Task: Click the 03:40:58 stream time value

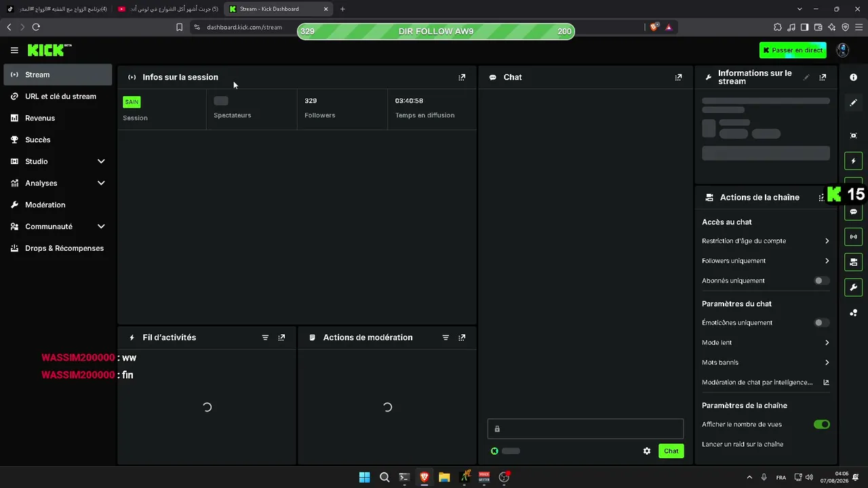Action: 409,100
